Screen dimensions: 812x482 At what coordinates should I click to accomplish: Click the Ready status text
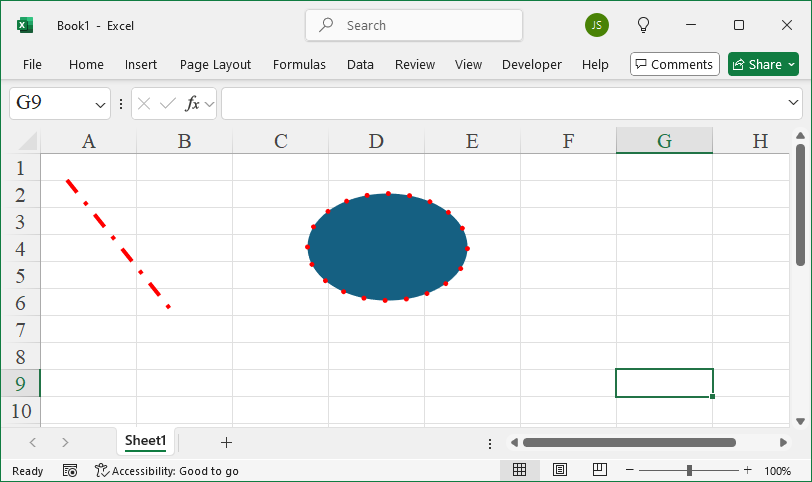tap(27, 471)
